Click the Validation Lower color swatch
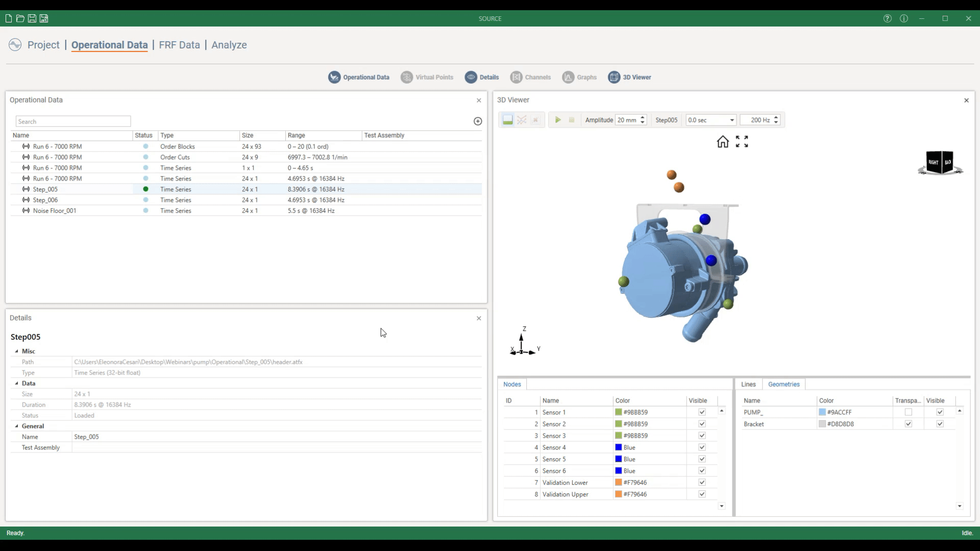The height and width of the screenshot is (551, 980). pos(618,483)
